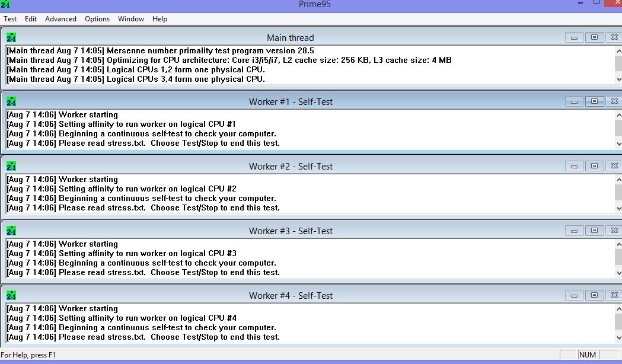
Task: Click the Worker #3 - Self-Test title bar
Action: 291,231
